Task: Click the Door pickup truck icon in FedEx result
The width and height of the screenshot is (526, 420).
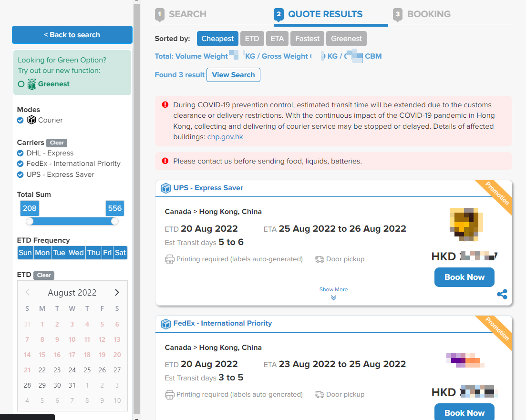Action: click(320, 395)
